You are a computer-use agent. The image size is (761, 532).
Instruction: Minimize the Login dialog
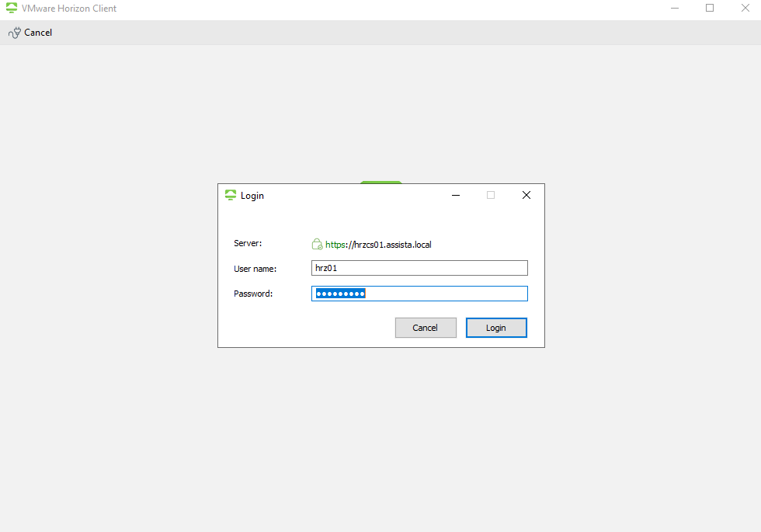point(456,195)
